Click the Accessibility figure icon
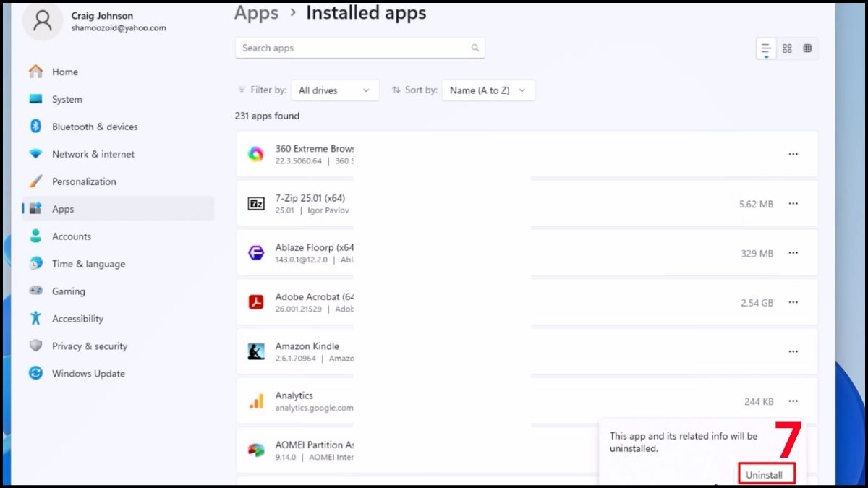Image resolution: width=868 pixels, height=488 pixels. pyautogui.click(x=35, y=318)
